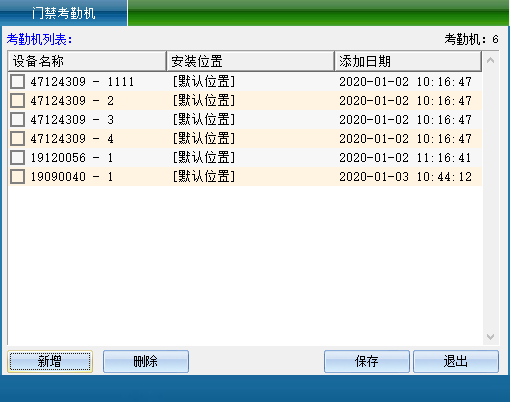
Task: Click the scrollbar up arrow
Action: [x=490, y=61]
